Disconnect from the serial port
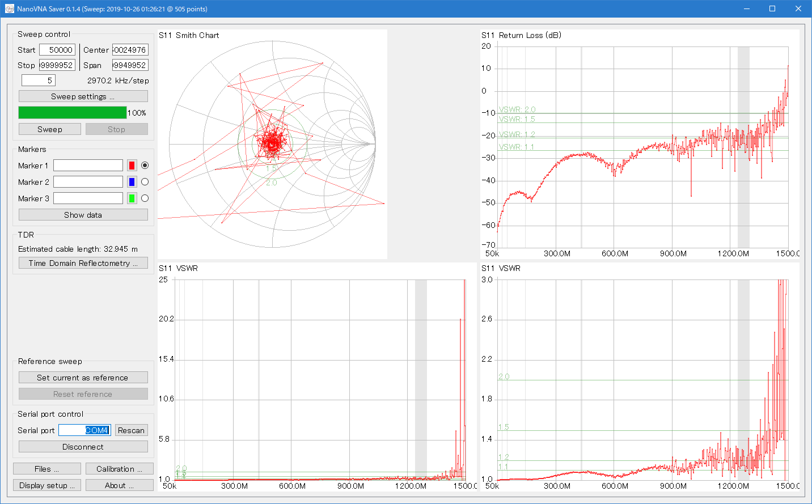 click(x=83, y=447)
